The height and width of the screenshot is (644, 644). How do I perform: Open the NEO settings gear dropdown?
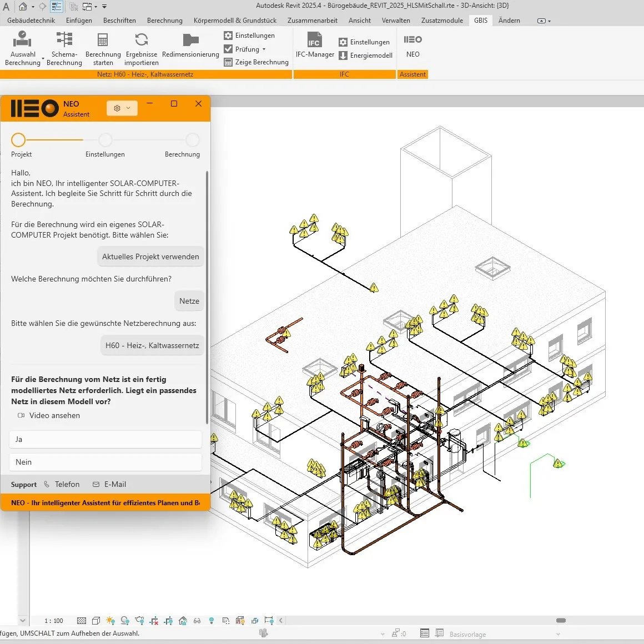[122, 108]
